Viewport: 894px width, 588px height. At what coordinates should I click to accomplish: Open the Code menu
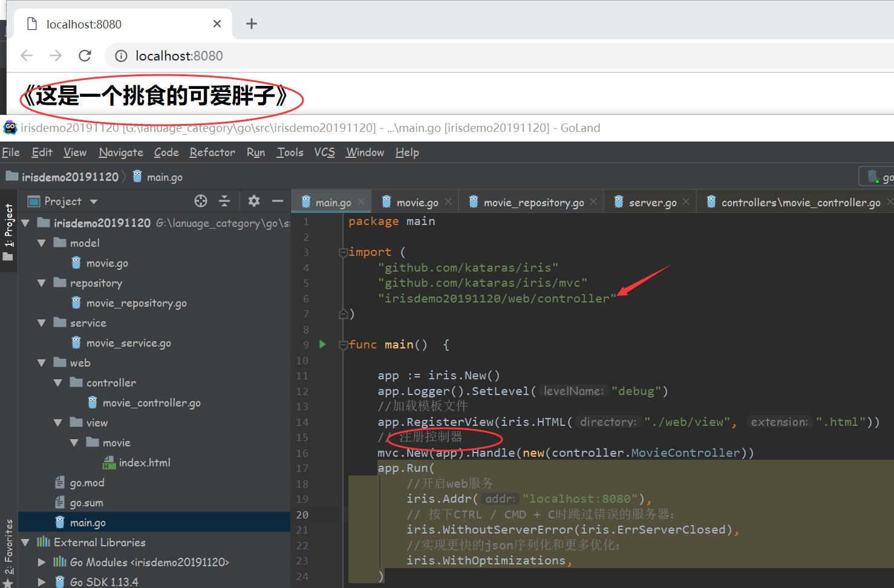(166, 152)
